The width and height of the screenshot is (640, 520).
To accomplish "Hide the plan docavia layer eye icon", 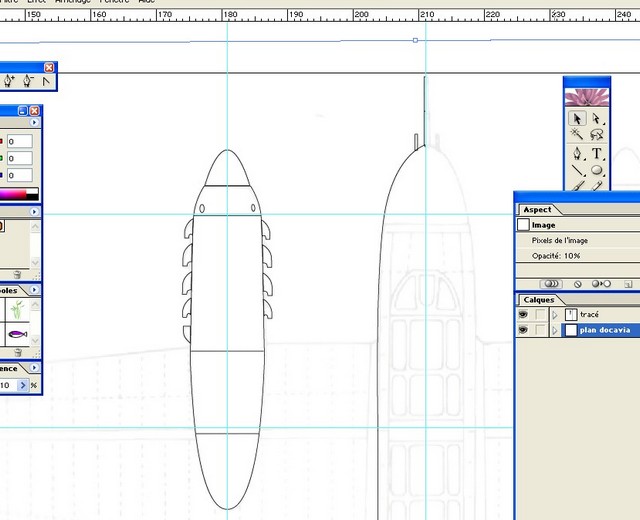I will pos(523,330).
